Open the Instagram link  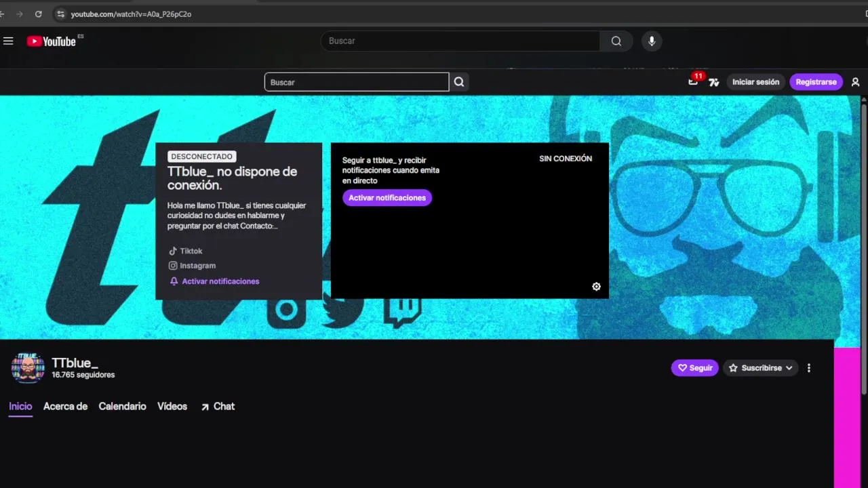193,266
